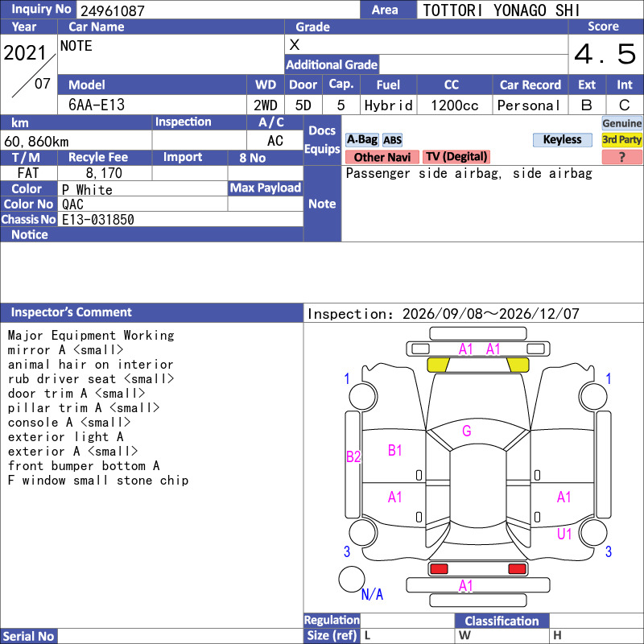Screen dimensions: 644x644
Task: Click the Chassis No E13-031850 field
Action: click(x=180, y=219)
